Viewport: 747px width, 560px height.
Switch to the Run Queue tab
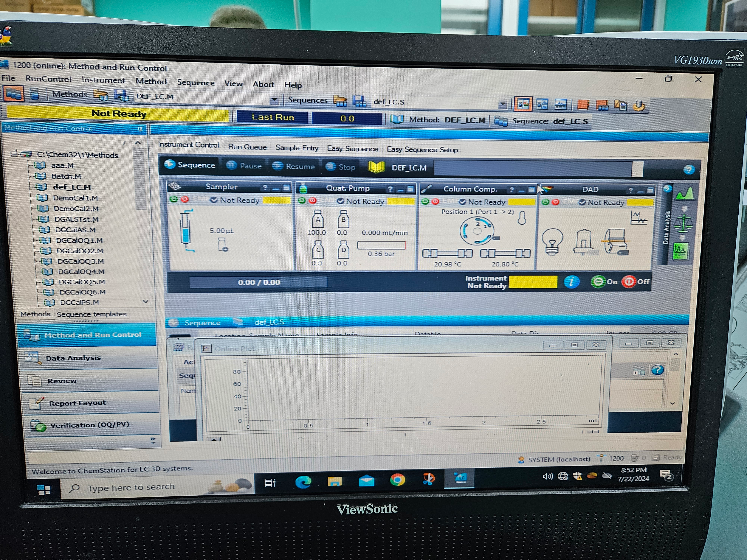click(247, 147)
